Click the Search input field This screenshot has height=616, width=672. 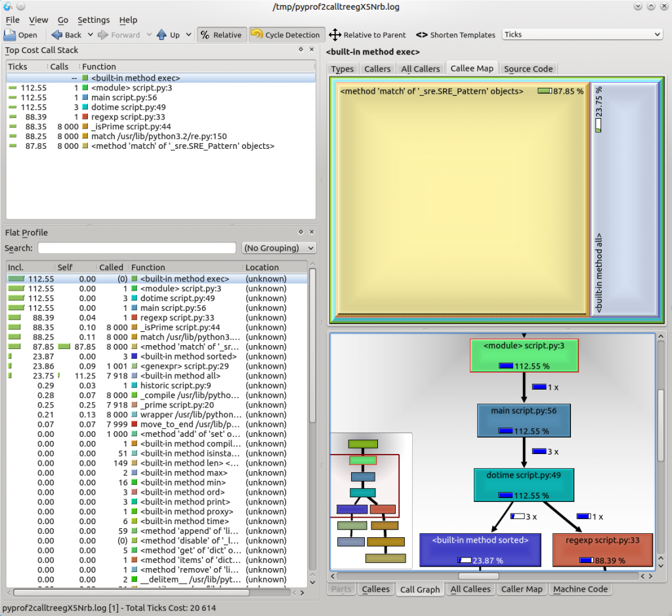point(137,247)
